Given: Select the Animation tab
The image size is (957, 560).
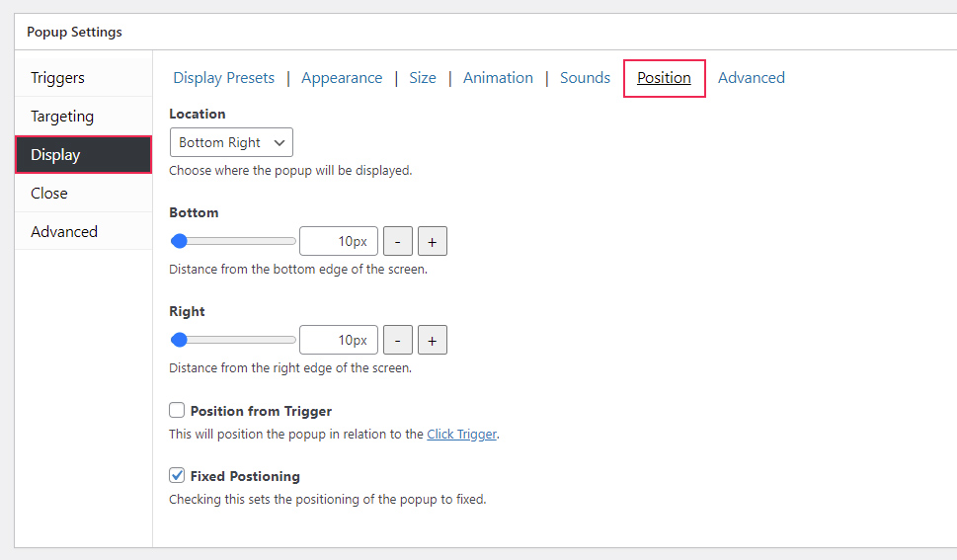Looking at the screenshot, I should click(498, 78).
